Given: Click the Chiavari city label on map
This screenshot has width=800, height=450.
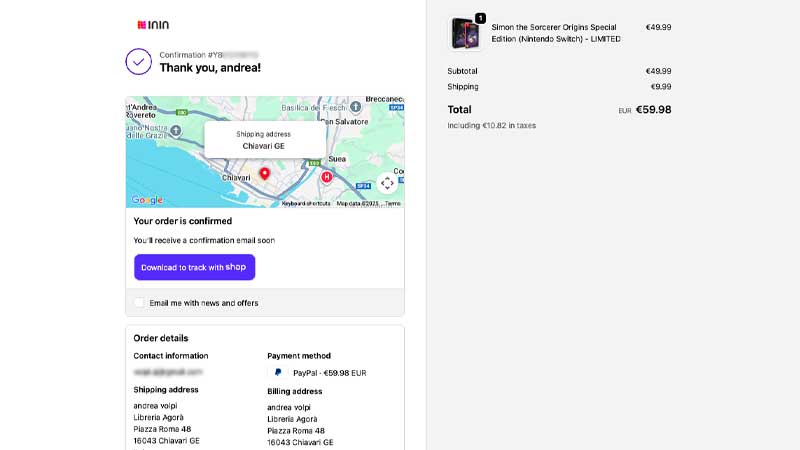Looking at the screenshot, I should pos(235,177).
